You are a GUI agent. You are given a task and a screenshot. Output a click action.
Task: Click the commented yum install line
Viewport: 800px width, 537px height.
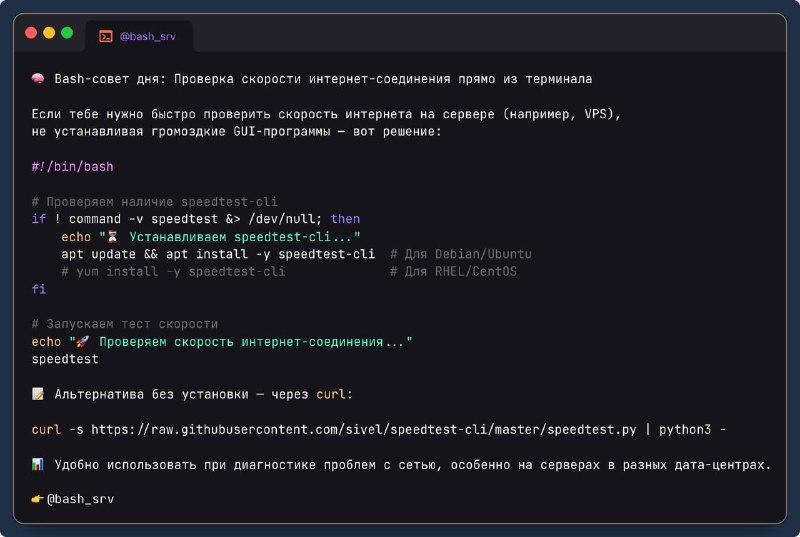[173, 271]
